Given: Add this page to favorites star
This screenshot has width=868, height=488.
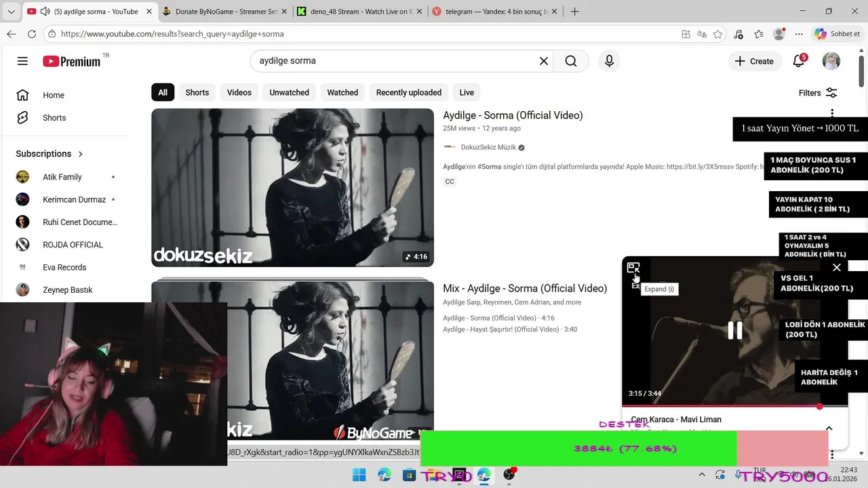Looking at the screenshot, I should click(718, 34).
